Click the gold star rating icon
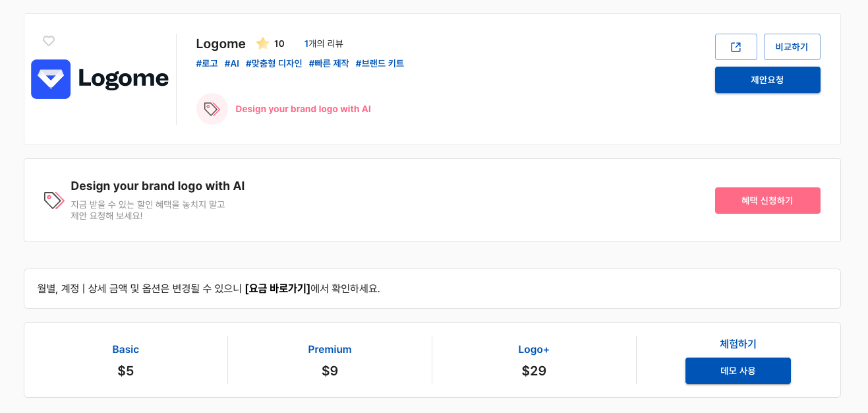 (x=262, y=44)
